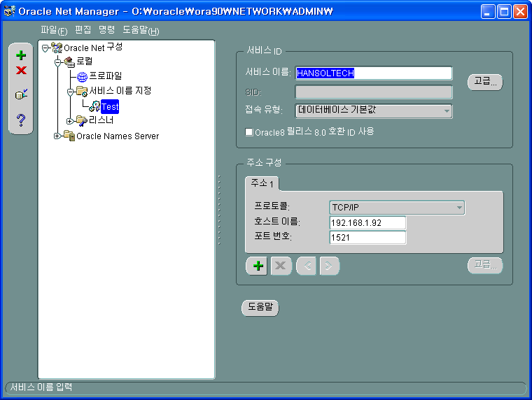This screenshot has height=400, width=532.
Task: Click the Oracle Net Manager title bar app icon
Action: click(10, 11)
